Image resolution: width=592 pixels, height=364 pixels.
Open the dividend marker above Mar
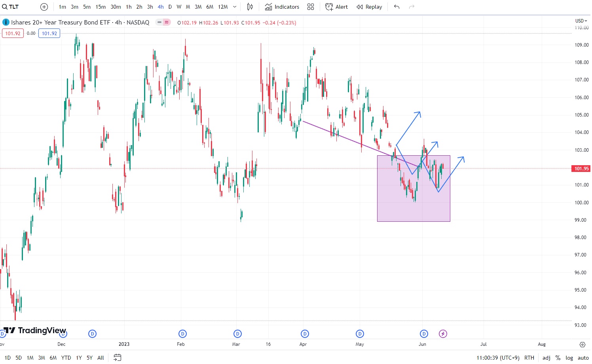(x=237, y=334)
